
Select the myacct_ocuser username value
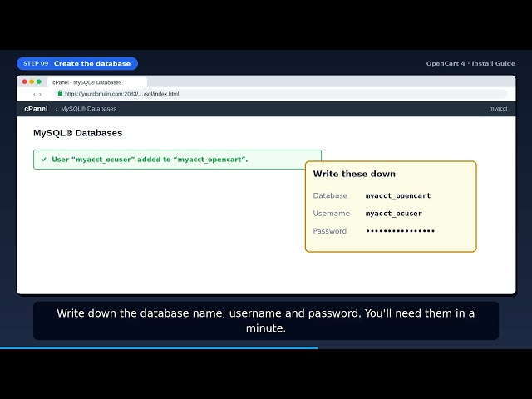coord(393,214)
